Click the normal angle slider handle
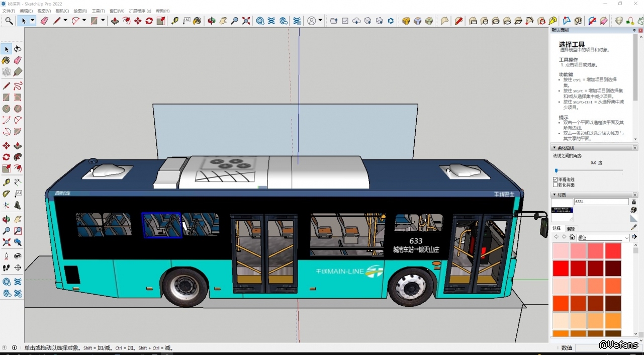The height and width of the screenshot is (355, 644). pyautogui.click(x=556, y=171)
